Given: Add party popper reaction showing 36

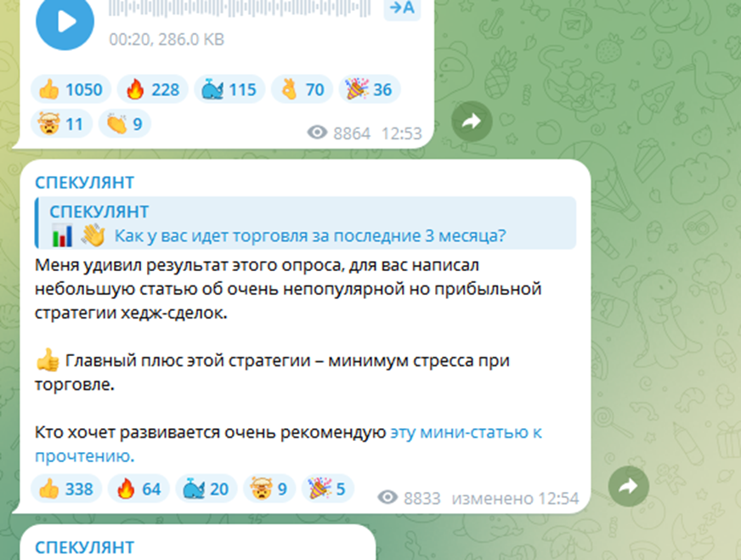Looking at the screenshot, I should (369, 89).
